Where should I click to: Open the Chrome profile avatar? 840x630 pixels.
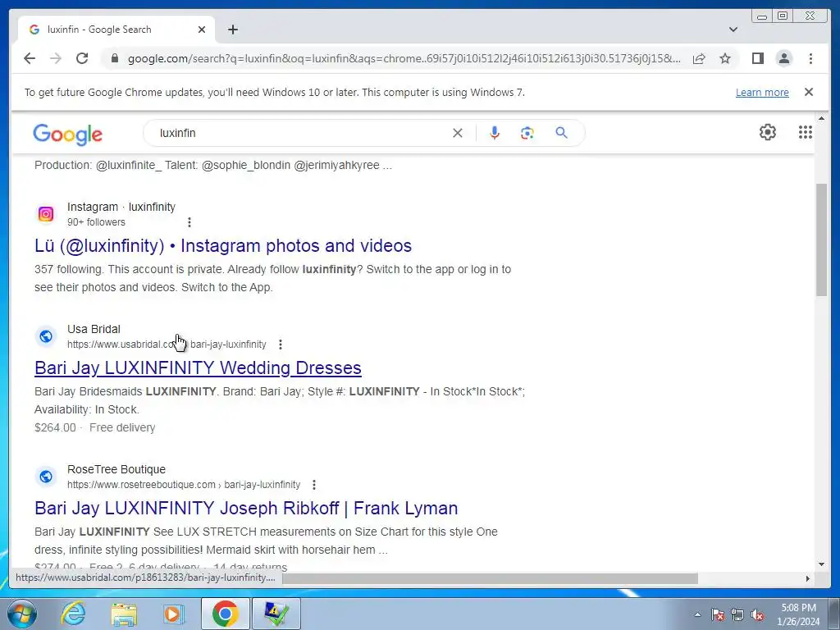783,58
